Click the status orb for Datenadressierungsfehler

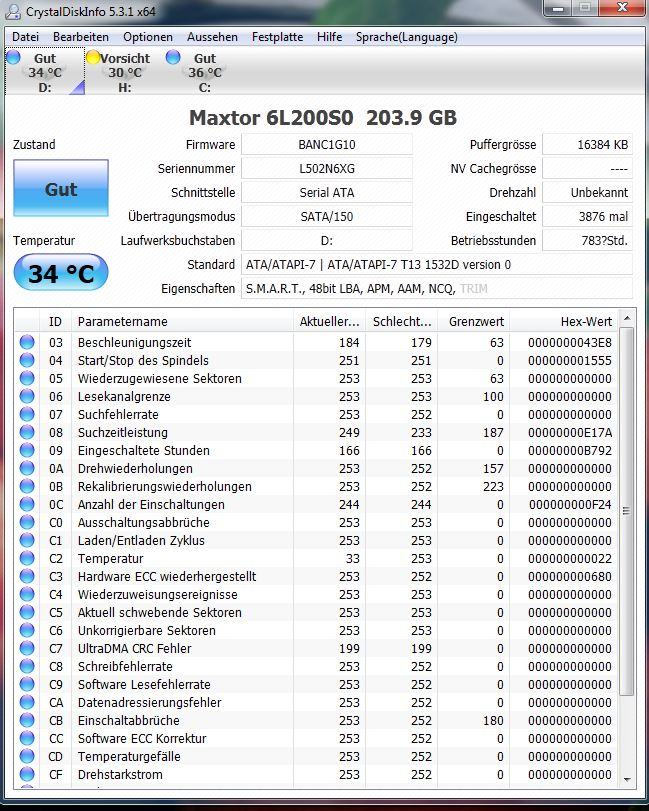pos(27,702)
